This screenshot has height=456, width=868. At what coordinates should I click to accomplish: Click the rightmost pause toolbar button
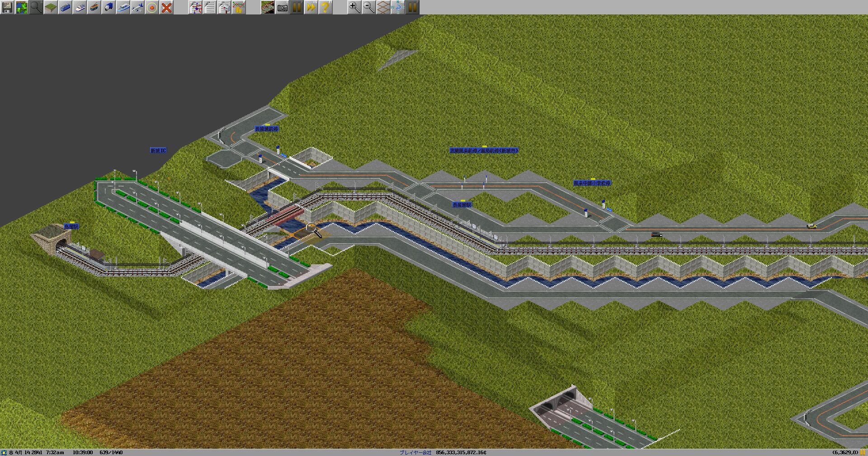[412, 7]
